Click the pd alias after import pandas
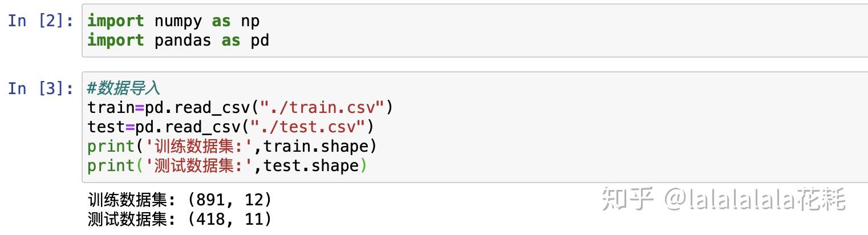Screen dimensions: 868x235 click(x=259, y=40)
